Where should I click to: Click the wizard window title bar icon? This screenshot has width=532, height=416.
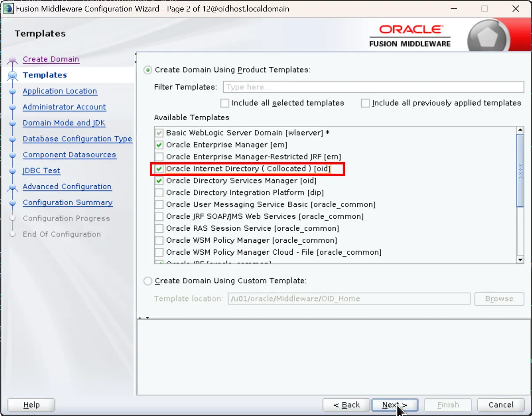[x=8, y=9]
